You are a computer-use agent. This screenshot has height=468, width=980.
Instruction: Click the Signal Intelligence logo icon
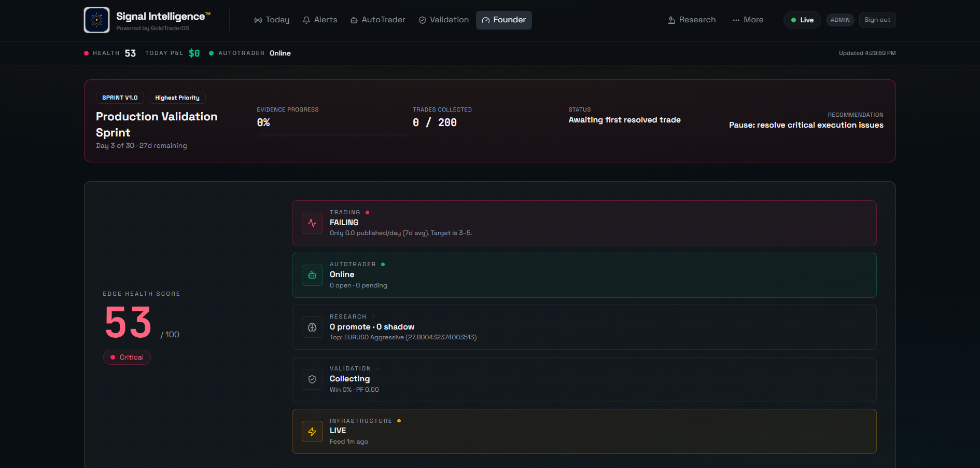pyautogui.click(x=96, y=20)
